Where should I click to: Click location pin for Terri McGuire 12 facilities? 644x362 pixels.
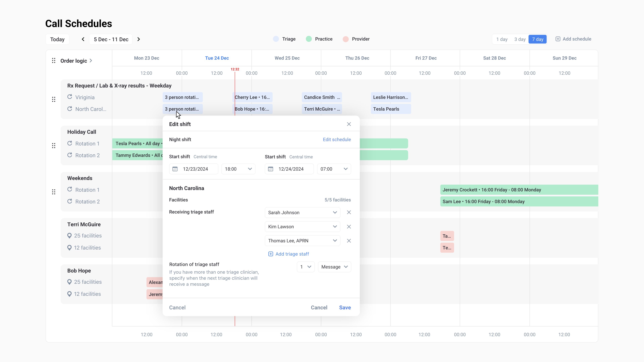click(x=69, y=248)
